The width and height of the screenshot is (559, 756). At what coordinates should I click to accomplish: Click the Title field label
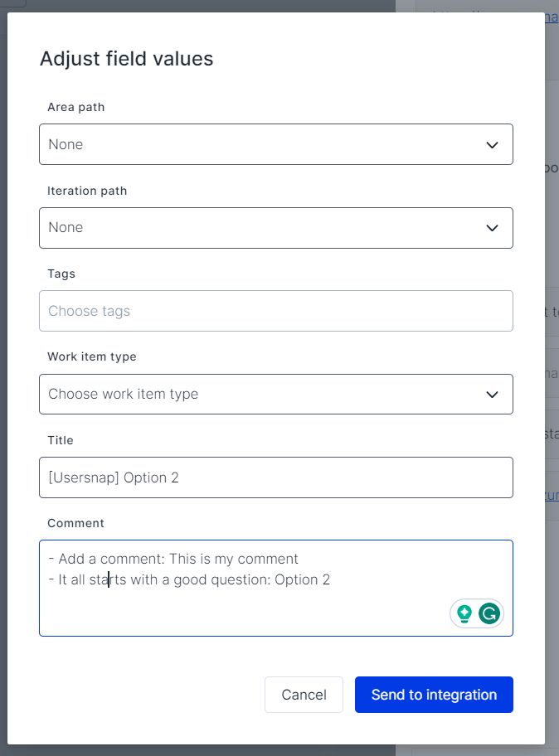click(x=61, y=440)
